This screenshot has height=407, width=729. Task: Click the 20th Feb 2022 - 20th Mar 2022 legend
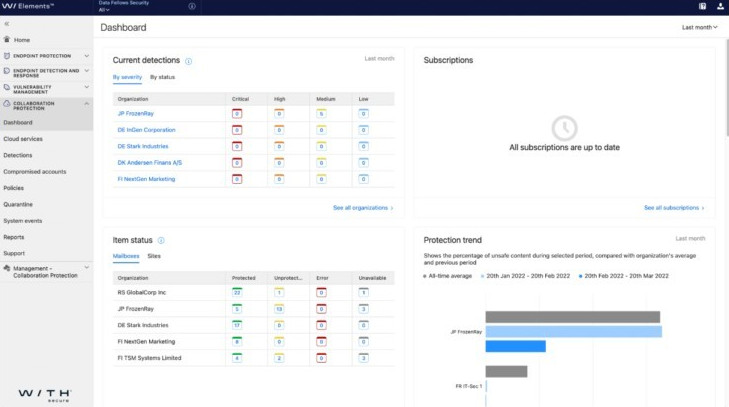[623, 276]
